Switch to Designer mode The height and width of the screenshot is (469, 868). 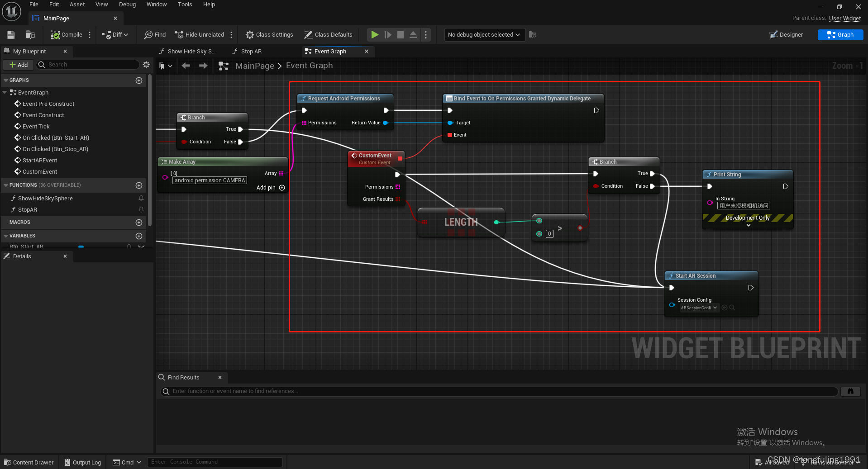(x=786, y=35)
